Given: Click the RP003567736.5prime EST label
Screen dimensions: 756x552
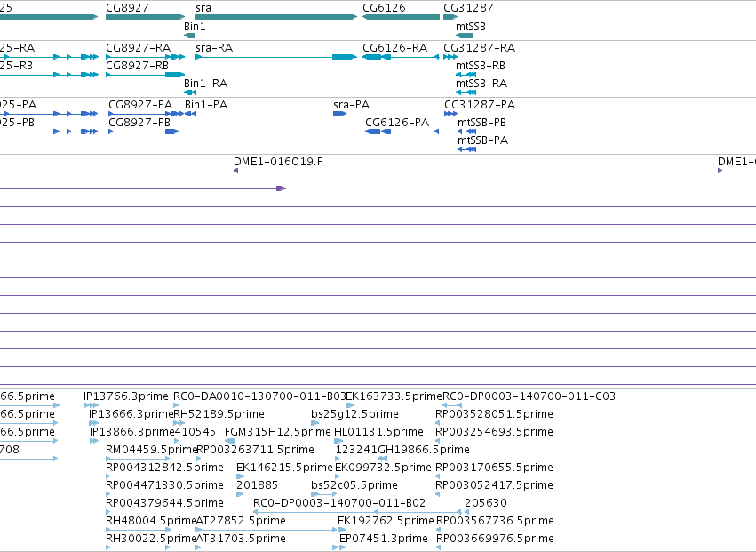Looking at the screenshot, I should click(x=495, y=521).
